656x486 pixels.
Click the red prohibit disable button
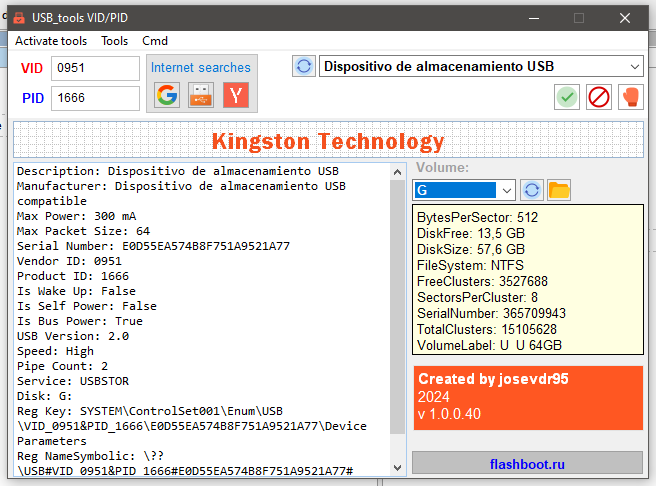click(599, 97)
